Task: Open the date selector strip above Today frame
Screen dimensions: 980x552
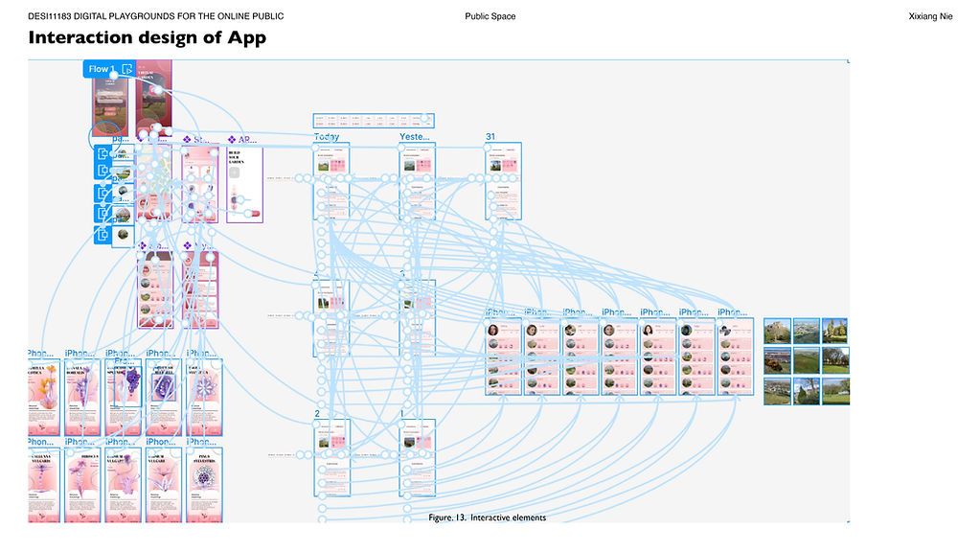Action: (x=373, y=121)
